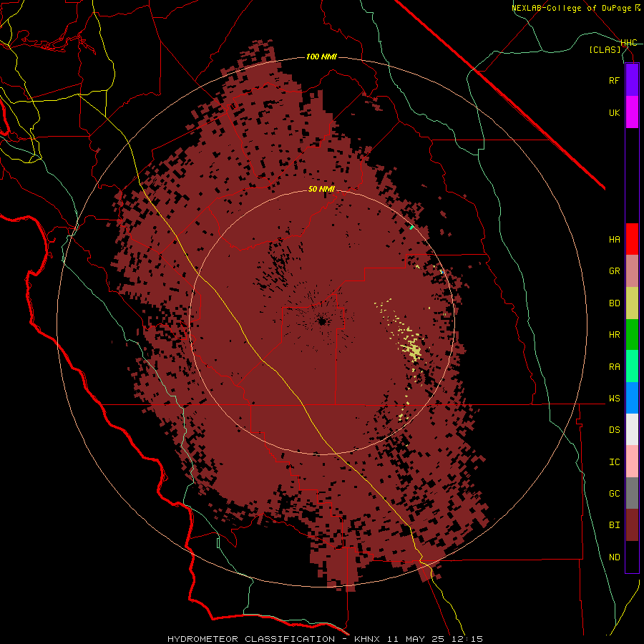Image resolution: width=644 pixels, height=644 pixels.
Task: Click the UK legend label
Action: [614, 112]
